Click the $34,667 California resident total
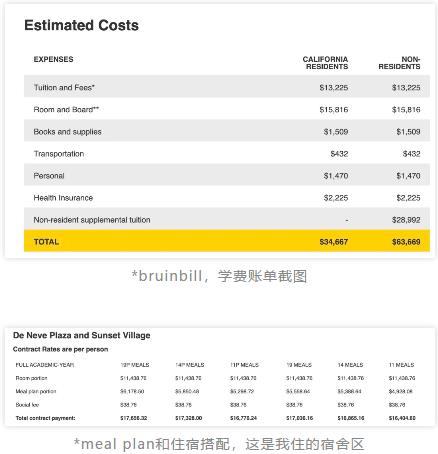 (334, 242)
